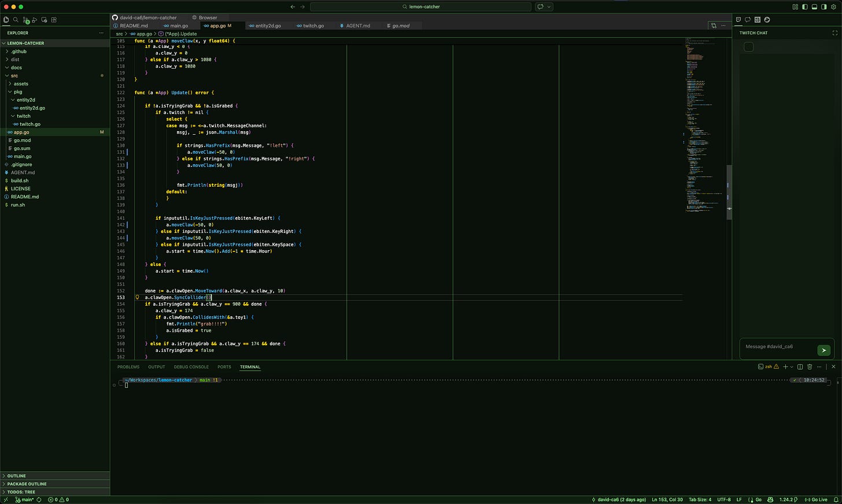Open the new terminal launch profile dropdown

[792, 366]
